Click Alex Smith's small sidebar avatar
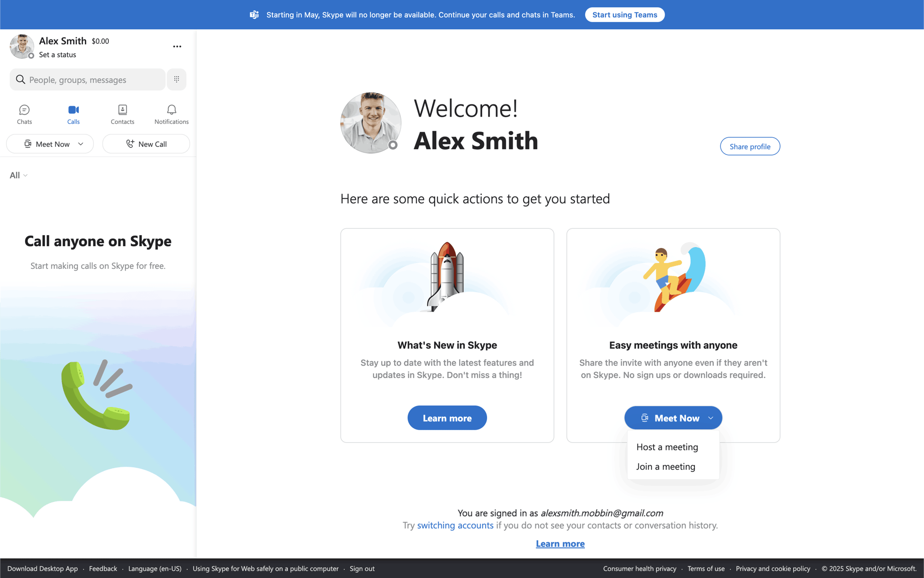This screenshot has width=924, height=578. [22, 47]
